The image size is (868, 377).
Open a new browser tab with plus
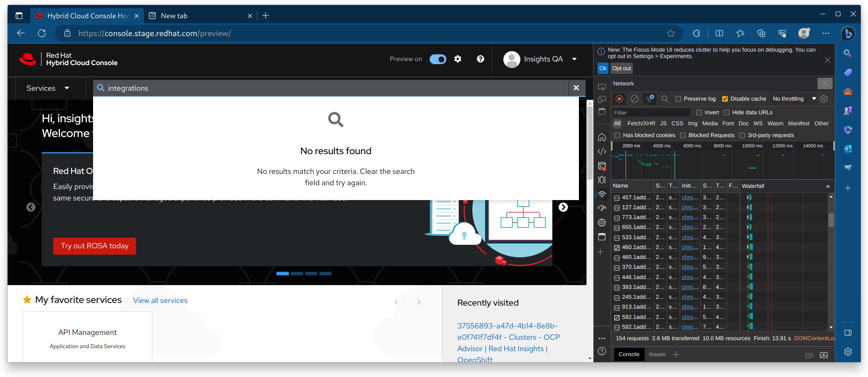point(266,16)
